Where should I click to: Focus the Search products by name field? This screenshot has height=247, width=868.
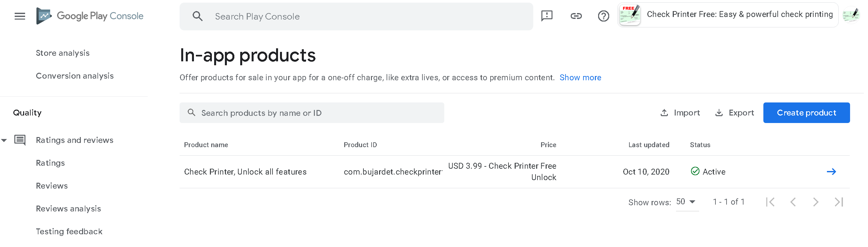tap(311, 113)
